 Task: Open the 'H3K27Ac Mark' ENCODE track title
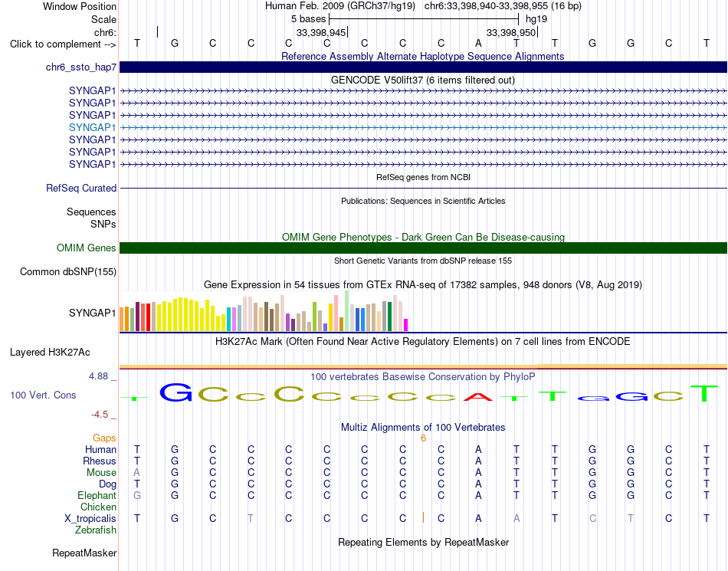(422, 342)
